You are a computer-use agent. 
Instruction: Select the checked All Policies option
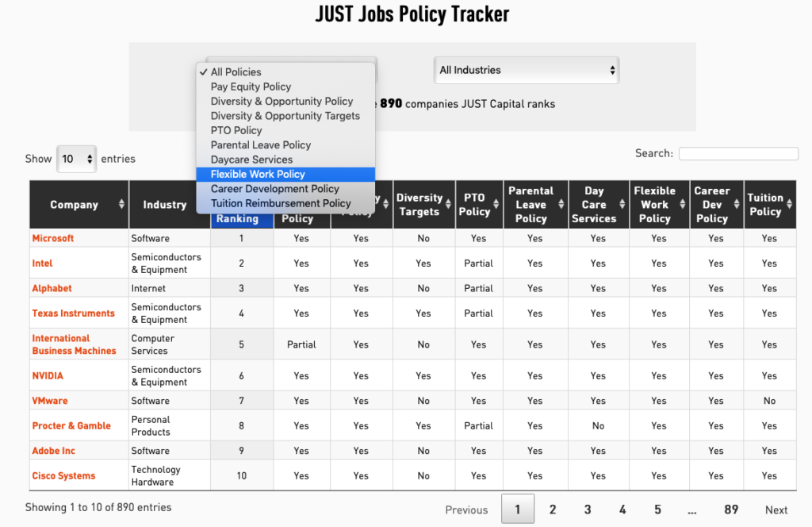(285, 72)
